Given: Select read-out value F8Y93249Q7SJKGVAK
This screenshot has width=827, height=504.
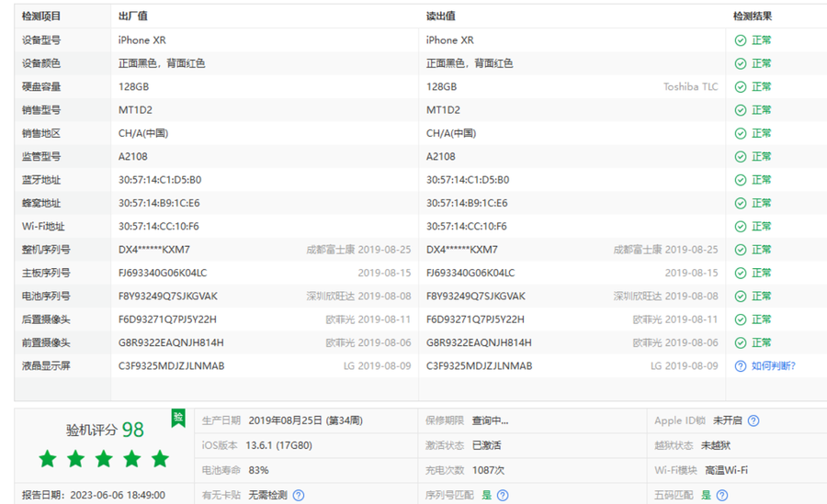Looking at the screenshot, I should (x=476, y=297).
